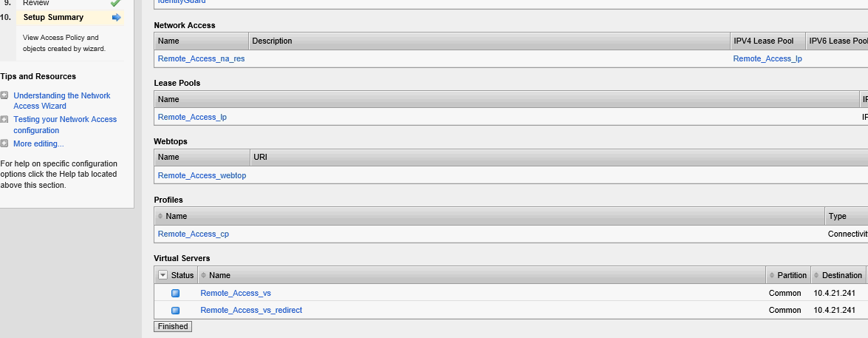Click the Finished button
This screenshot has width=868, height=338.
[x=173, y=326]
